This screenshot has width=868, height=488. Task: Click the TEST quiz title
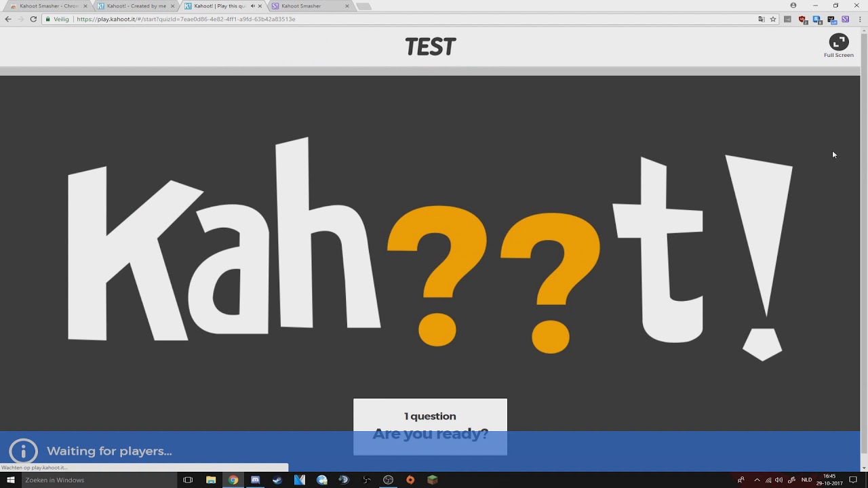[x=430, y=47]
